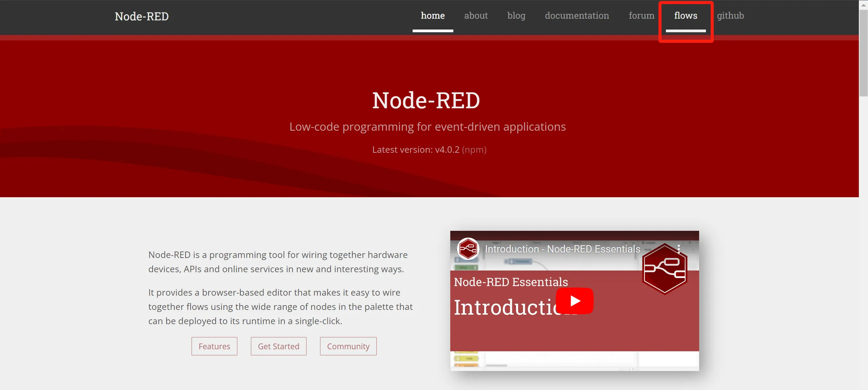Open the video three-dots menu
The width and height of the screenshot is (868, 390).
pyautogui.click(x=678, y=249)
